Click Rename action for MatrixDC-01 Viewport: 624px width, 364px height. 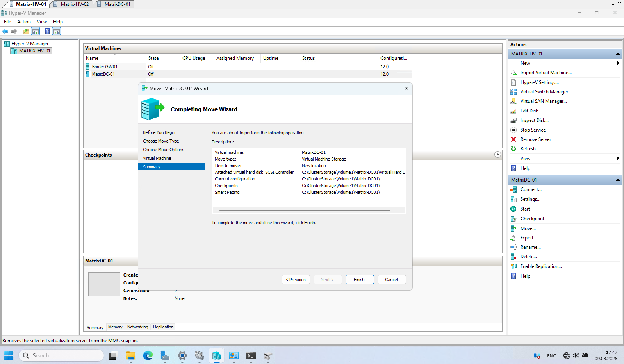(530, 247)
